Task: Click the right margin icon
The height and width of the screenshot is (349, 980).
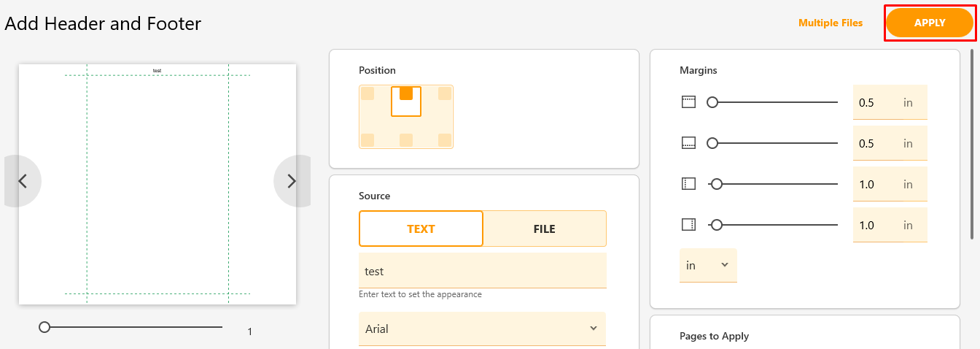Action: [689, 225]
